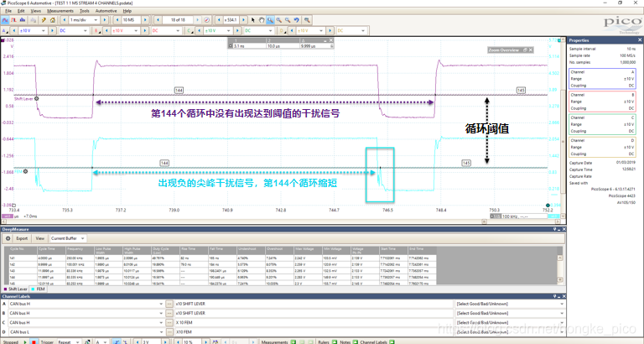Open the buffer navigator compass icon

207,20
